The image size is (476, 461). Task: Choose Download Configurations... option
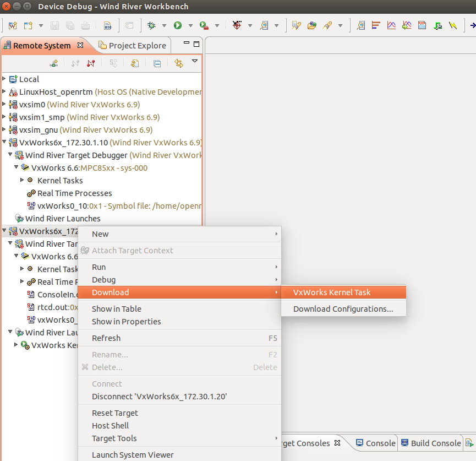[343, 309]
